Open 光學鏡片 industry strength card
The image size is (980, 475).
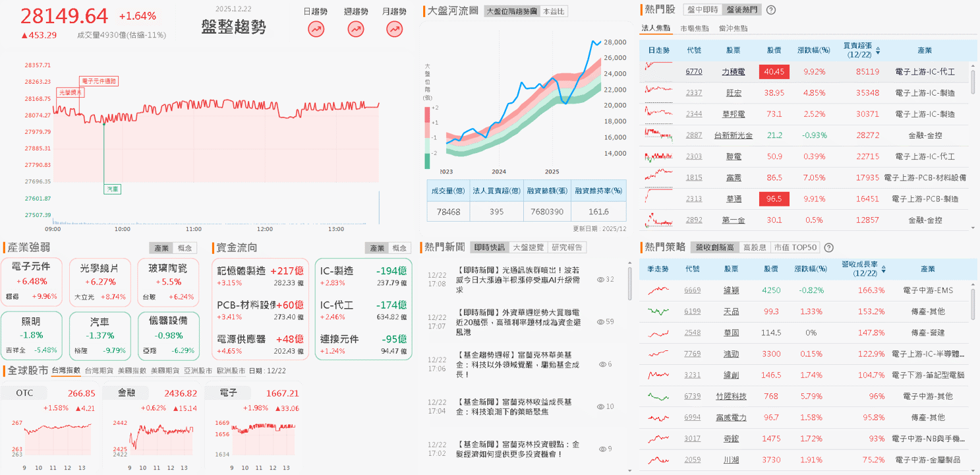tap(100, 282)
